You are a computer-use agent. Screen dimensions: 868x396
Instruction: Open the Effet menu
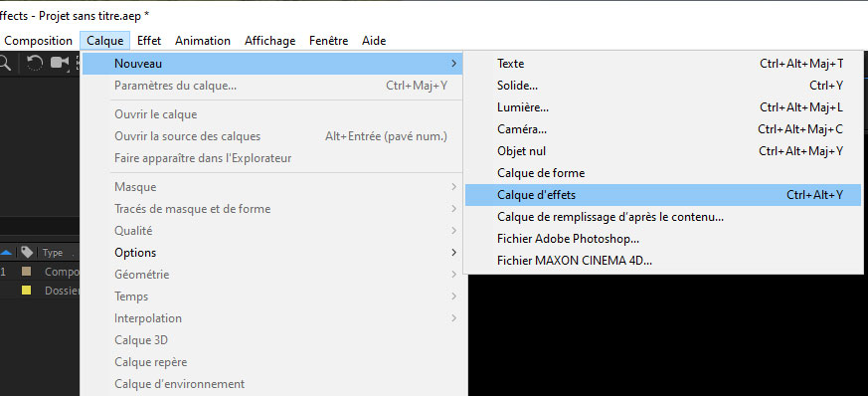pyautogui.click(x=149, y=41)
